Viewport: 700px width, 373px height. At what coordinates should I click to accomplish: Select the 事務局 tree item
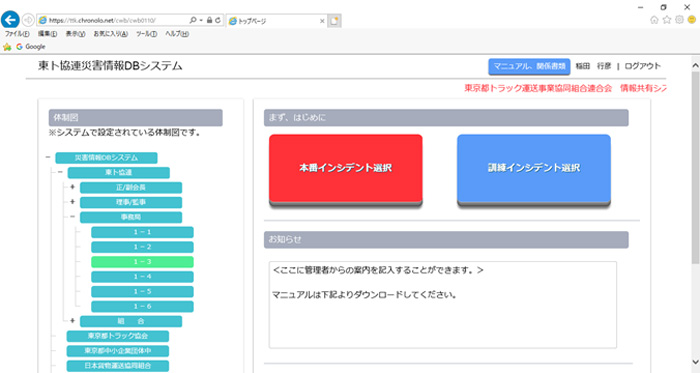point(131,217)
